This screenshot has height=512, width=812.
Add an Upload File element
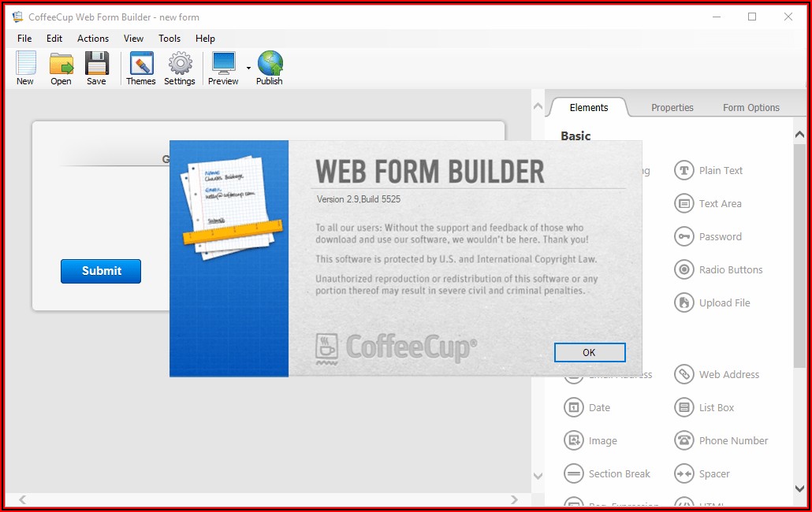point(712,302)
